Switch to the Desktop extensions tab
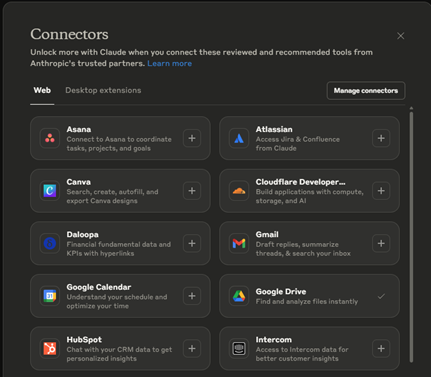This screenshot has width=431, height=377. point(103,90)
